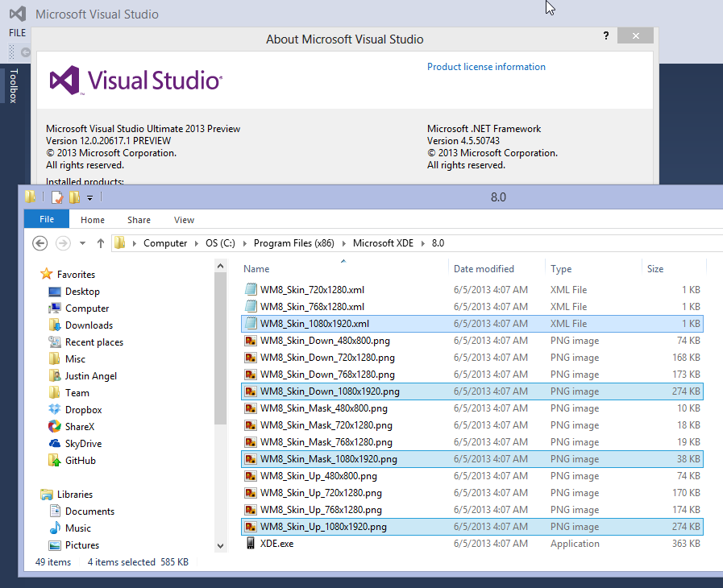Click the Properties icon in quick access toolbar
Screen dimensions: 723x588
click(56, 197)
